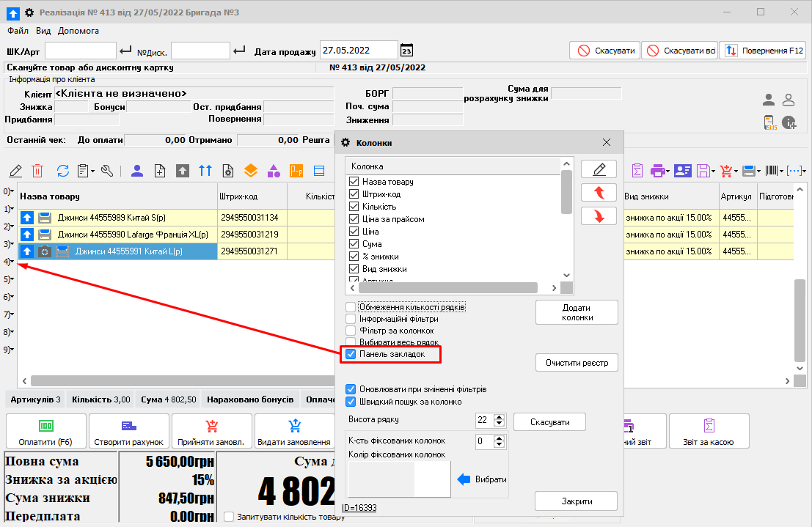This screenshot has width=812, height=527.
Task: Click the SMS phone icon
Action: click(769, 123)
